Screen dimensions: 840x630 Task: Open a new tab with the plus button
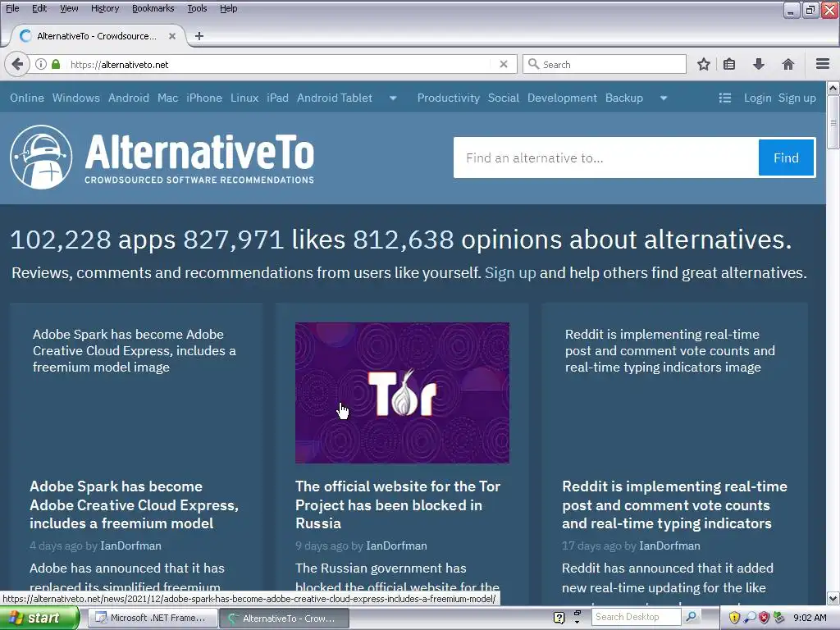(x=199, y=36)
